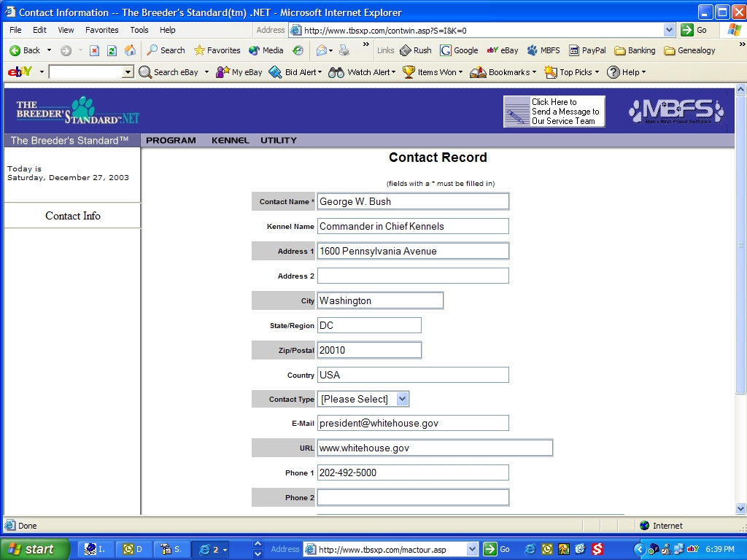Screen dimensions: 747x560
Task: Open the History icon in toolbar
Action: (x=298, y=50)
